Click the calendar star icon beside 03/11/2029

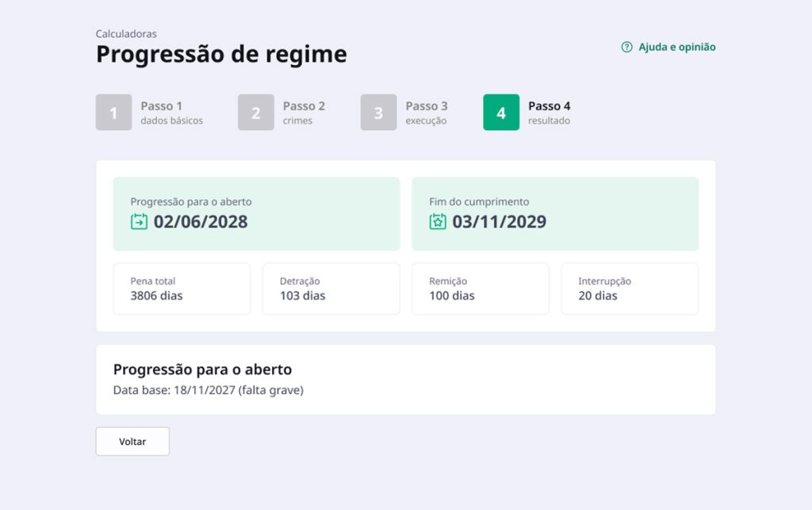438,222
